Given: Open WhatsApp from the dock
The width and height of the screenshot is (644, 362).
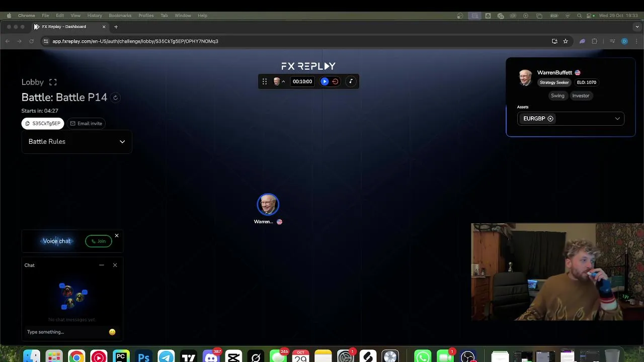Looking at the screenshot, I should click(x=423, y=356).
